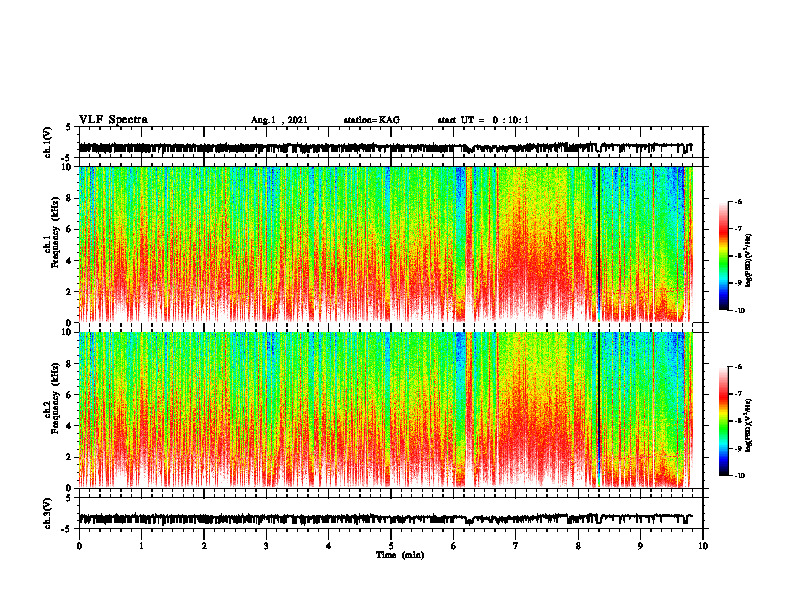
Task: Click the "4" tick label on the time axis
Action: (x=329, y=546)
